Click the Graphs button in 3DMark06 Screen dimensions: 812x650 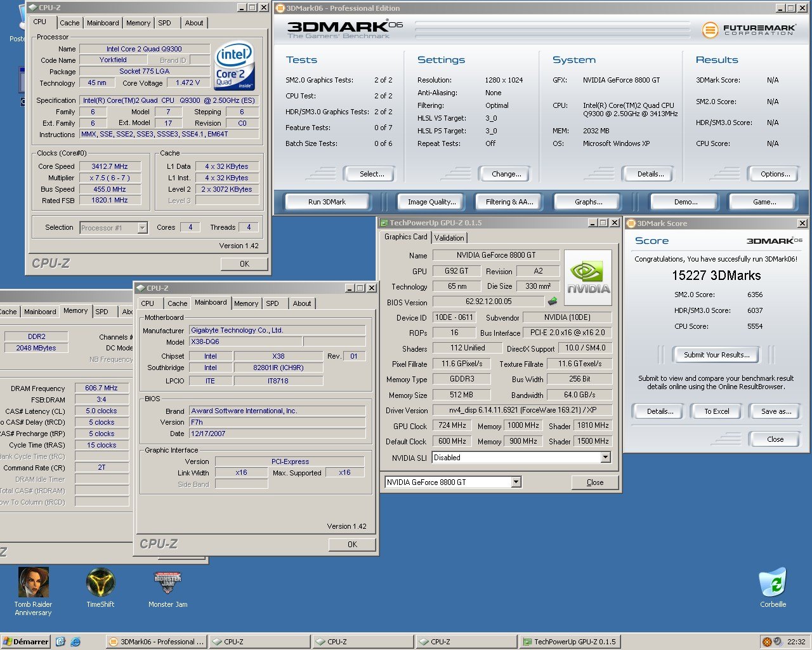[x=589, y=202]
